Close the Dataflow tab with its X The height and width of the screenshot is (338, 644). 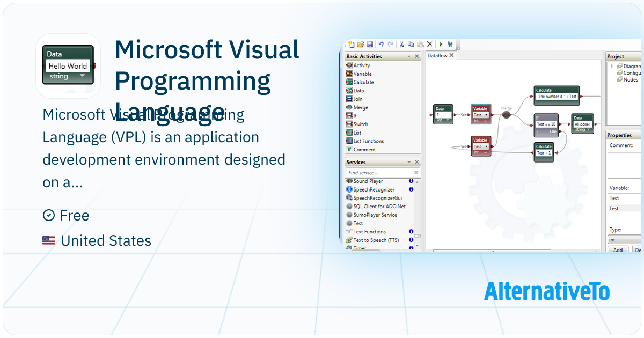click(x=451, y=55)
